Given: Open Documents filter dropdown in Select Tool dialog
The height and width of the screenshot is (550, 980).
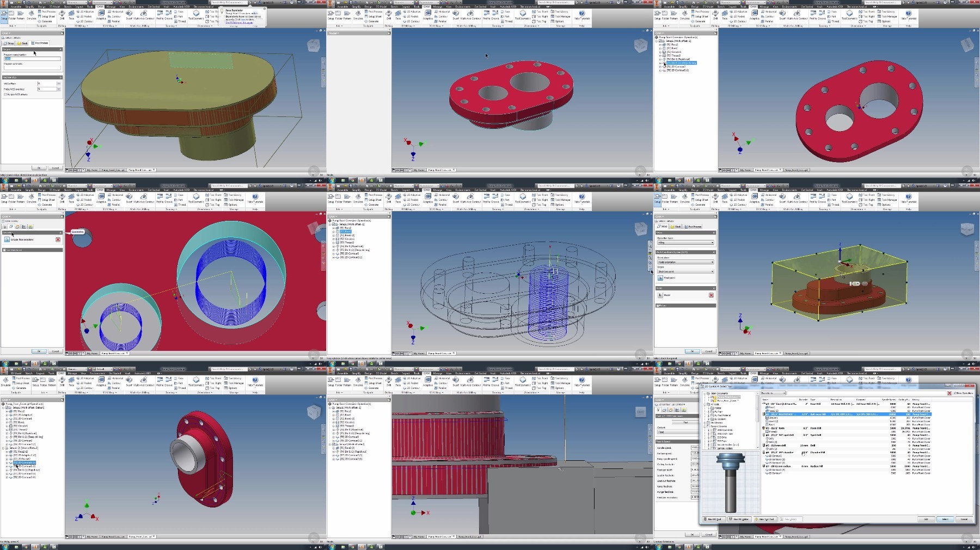Looking at the screenshot, I should coord(773,393).
